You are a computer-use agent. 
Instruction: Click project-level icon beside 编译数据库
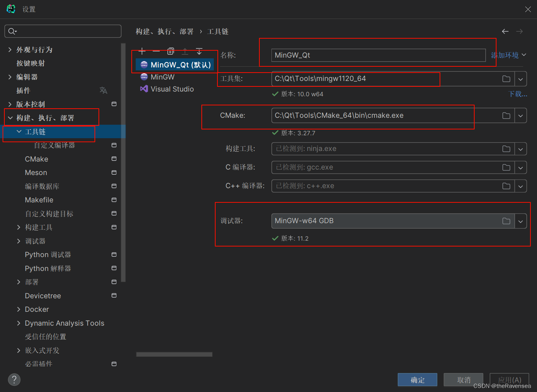click(x=114, y=186)
